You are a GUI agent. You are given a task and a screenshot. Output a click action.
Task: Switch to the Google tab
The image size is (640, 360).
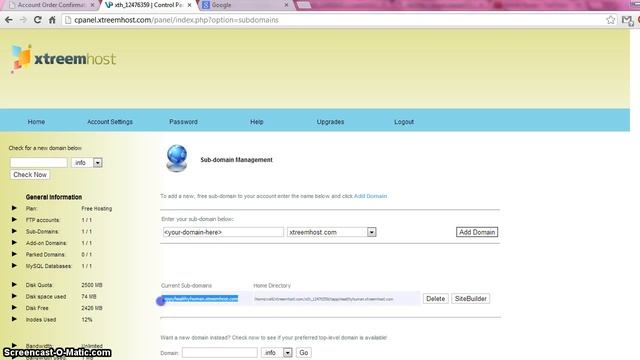click(245, 5)
